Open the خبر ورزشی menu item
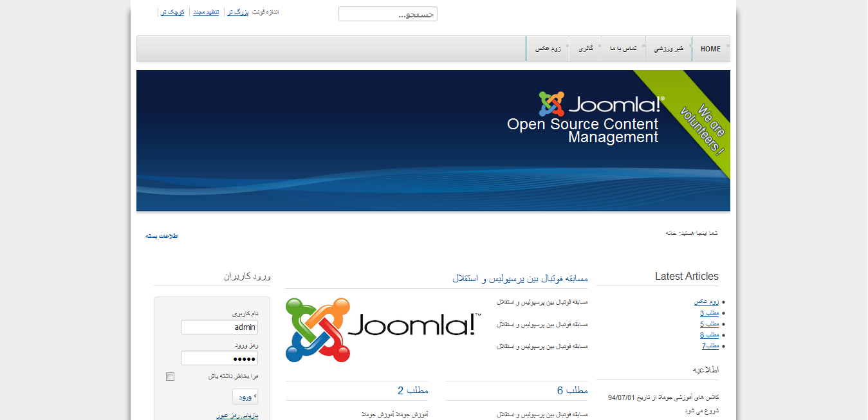The image size is (868, 420). click(x=669, y=49)
